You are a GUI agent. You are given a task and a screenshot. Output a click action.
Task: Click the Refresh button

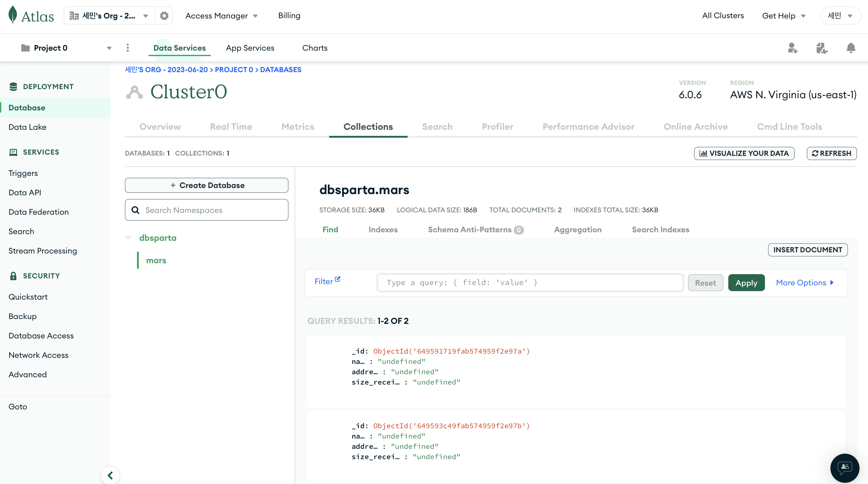832,153
